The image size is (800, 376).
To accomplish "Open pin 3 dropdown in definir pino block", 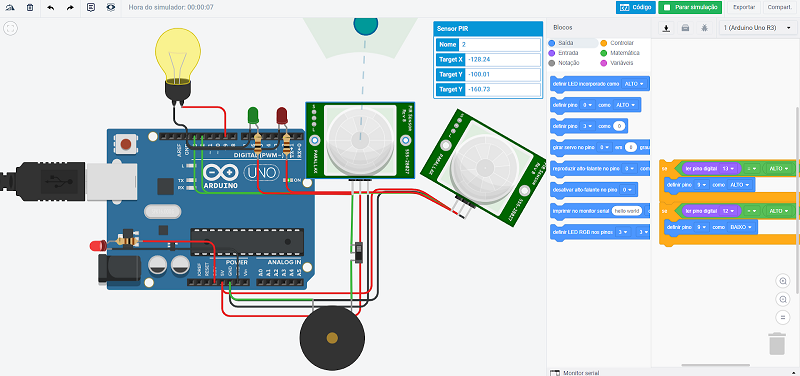I will (x=588, y=126).
